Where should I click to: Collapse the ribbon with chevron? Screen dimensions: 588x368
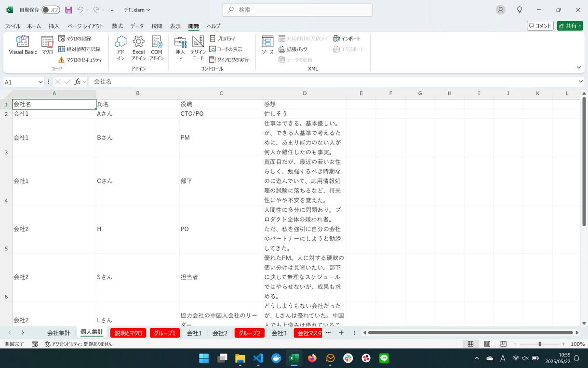tap(579, 68)
